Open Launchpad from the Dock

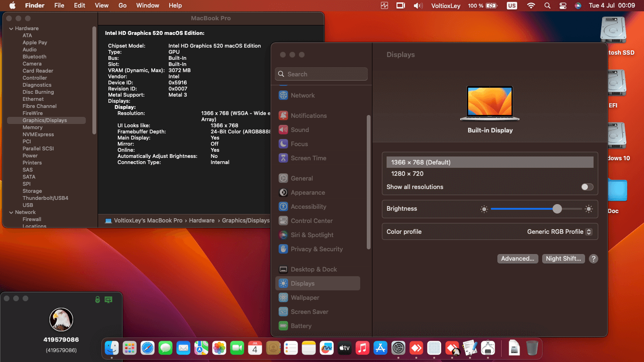(130, 348)
